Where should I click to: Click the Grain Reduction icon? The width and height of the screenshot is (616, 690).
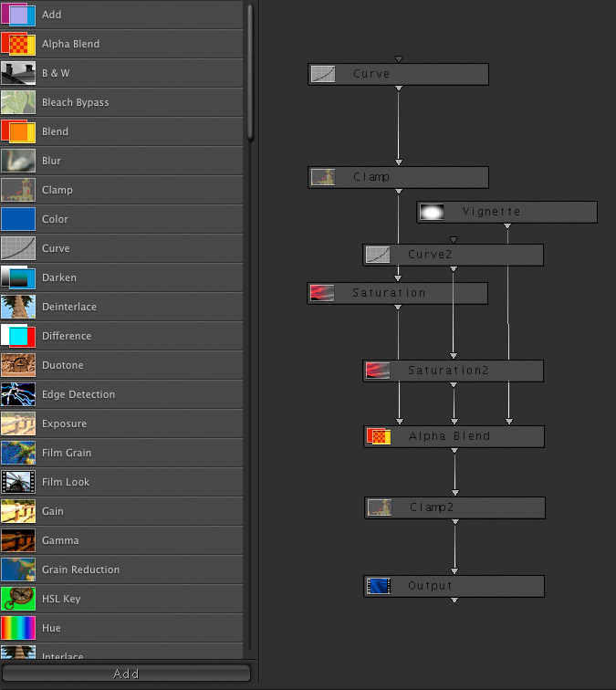[18, 570]
